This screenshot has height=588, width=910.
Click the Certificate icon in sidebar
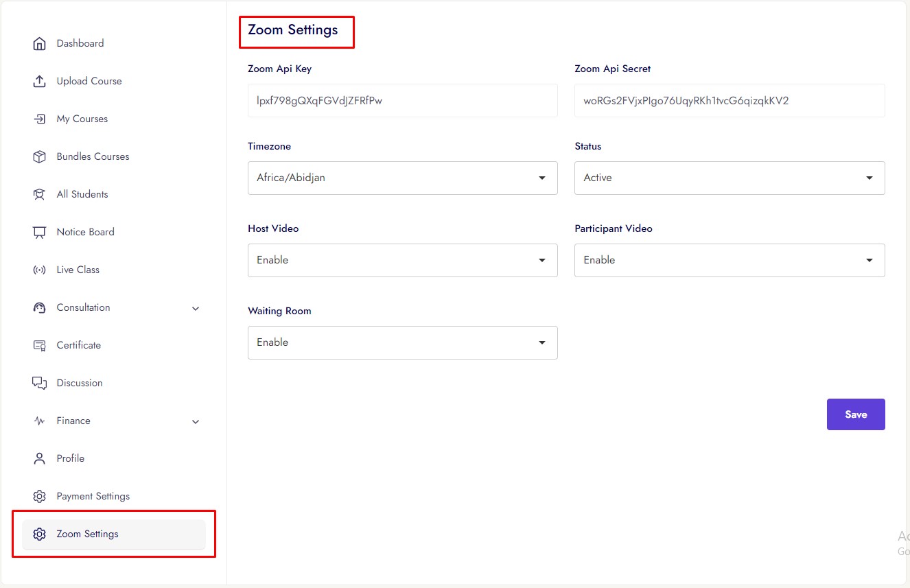click(x=39, y=346)
